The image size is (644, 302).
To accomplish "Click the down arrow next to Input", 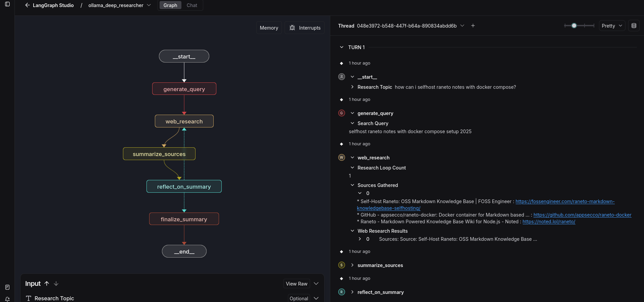I will click(x=56, y=284).
